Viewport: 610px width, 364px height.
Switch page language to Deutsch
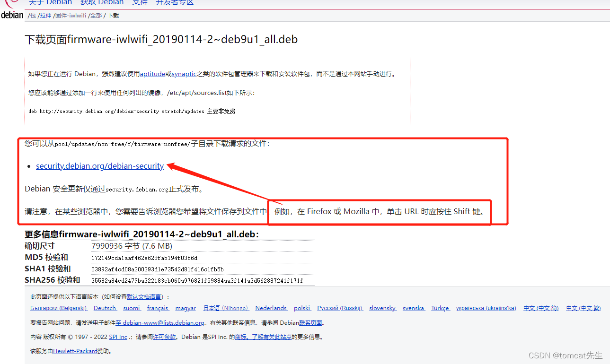(x=105, y=308)
